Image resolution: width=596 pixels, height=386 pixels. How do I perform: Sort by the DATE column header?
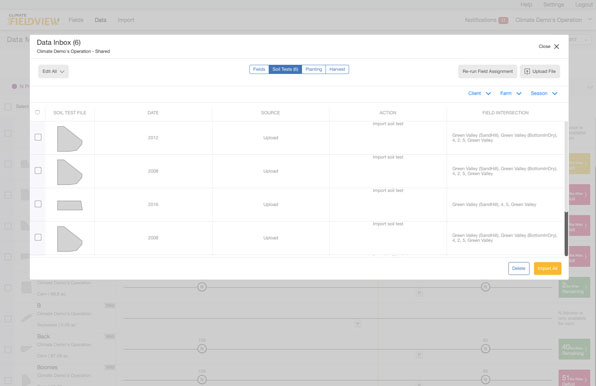[153, 113]
